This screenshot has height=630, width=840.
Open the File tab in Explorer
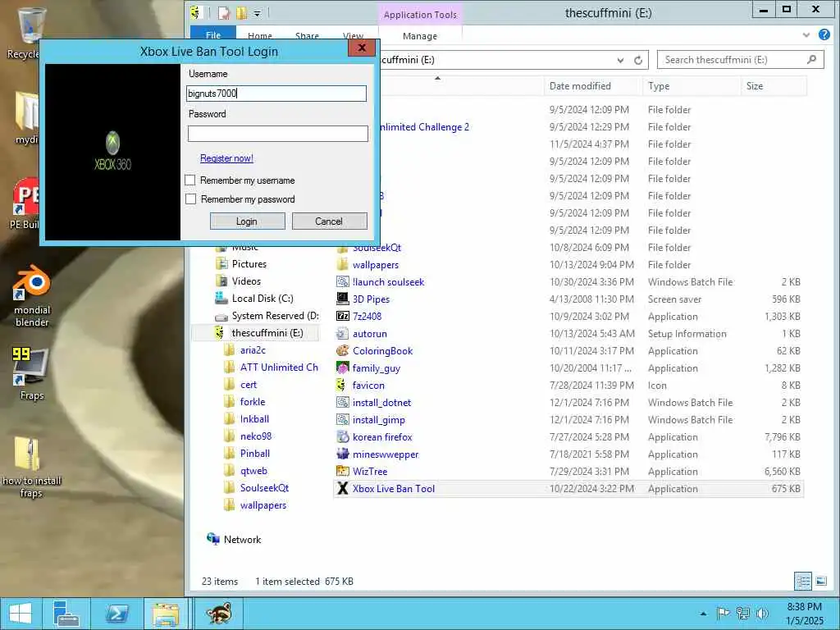(212, 34)
